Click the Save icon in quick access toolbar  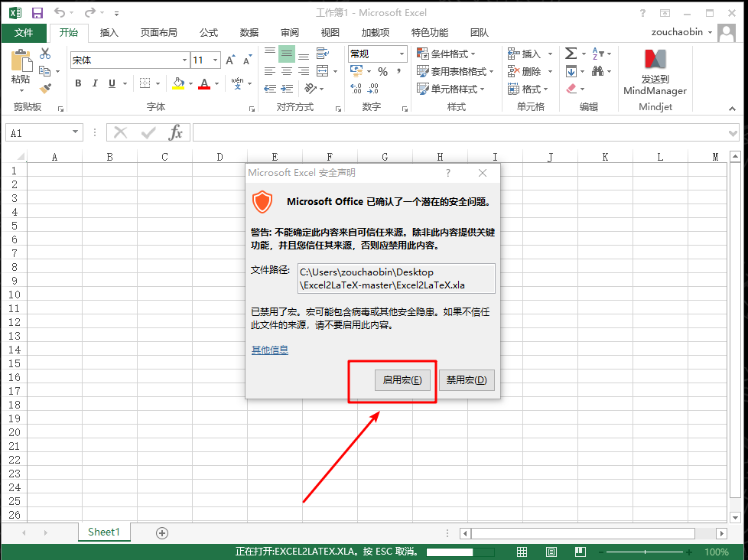coord(37,13)
